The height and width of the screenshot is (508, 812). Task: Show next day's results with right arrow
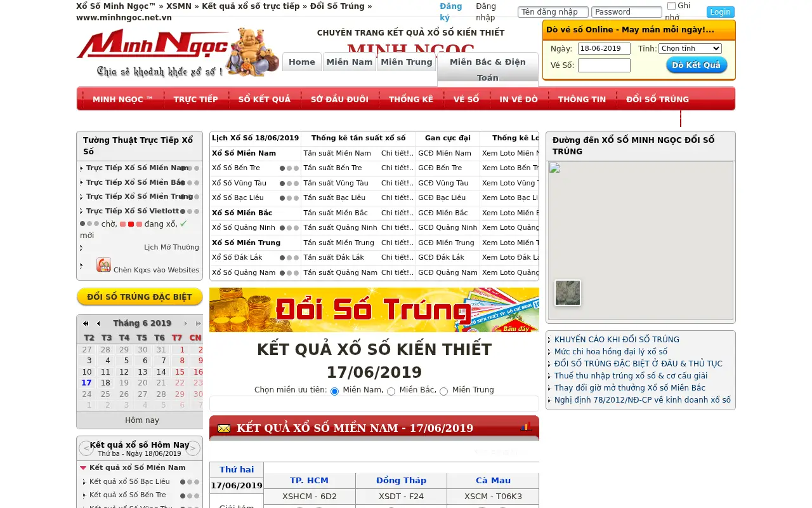193,449
